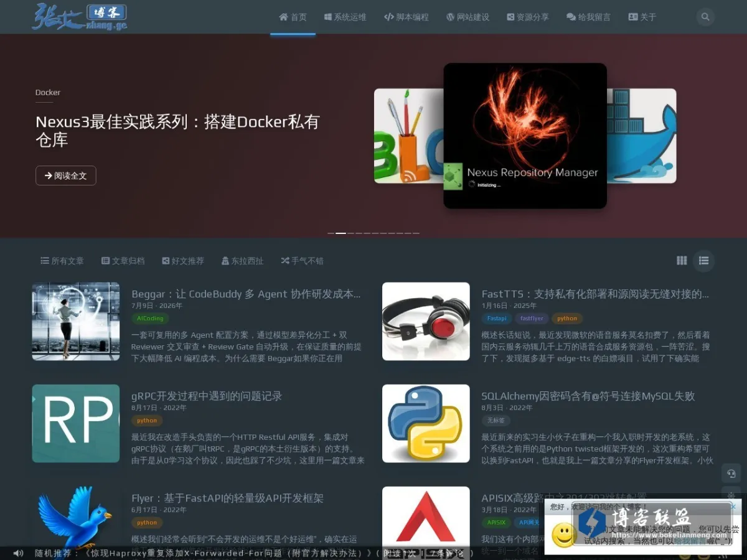
Task: Click the date 8月3日 · 2022年
Action: click(x=507, y=408)
